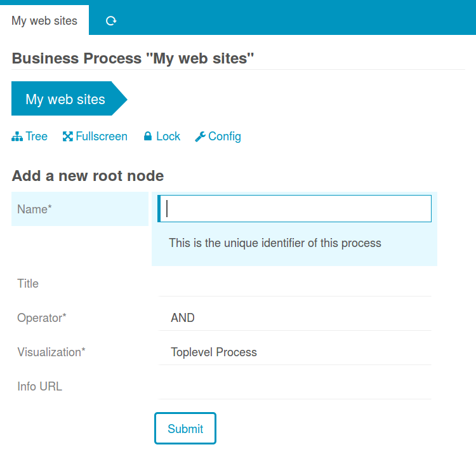Click the Tree hierarchy icon
The image size is (476, 454).
click(17, 137)
